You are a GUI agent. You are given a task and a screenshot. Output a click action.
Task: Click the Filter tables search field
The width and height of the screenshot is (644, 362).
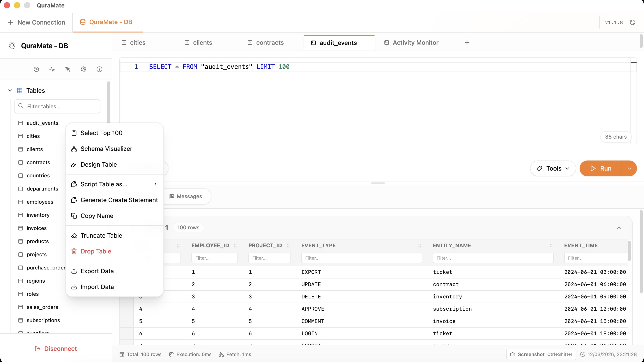tap(57, 106)
